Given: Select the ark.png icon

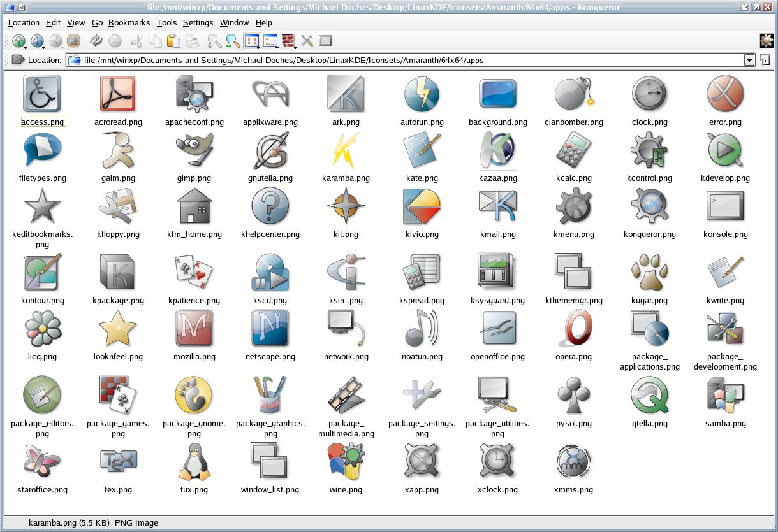Looking at the screenshot, I should [346, 94].
